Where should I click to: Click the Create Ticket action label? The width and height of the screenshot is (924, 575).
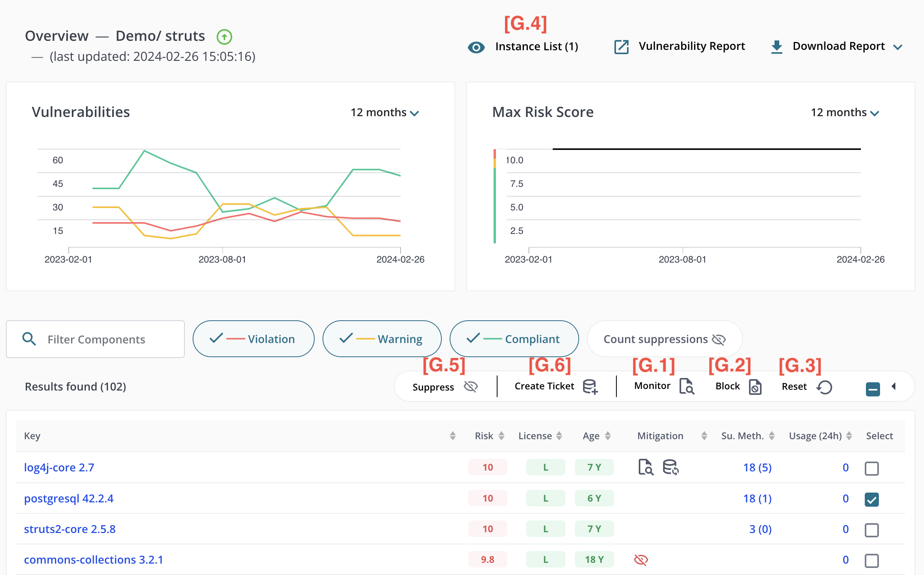tap(544, 386)
